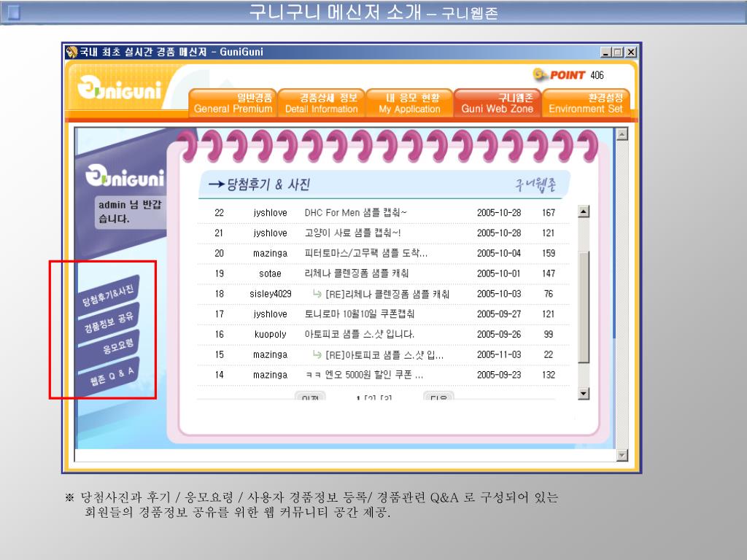Screen dimensions: 747x560
Task: Open the Environment Set tab
Action: point(586,103)
